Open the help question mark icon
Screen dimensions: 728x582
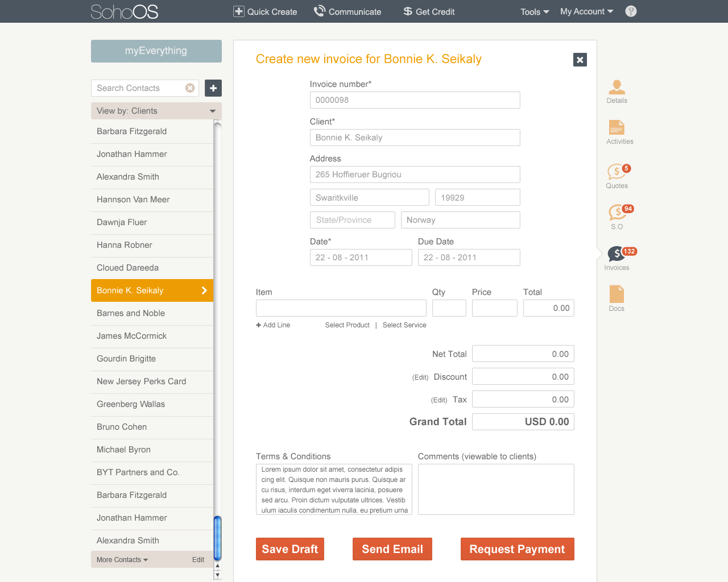click(x=631, y=11)
